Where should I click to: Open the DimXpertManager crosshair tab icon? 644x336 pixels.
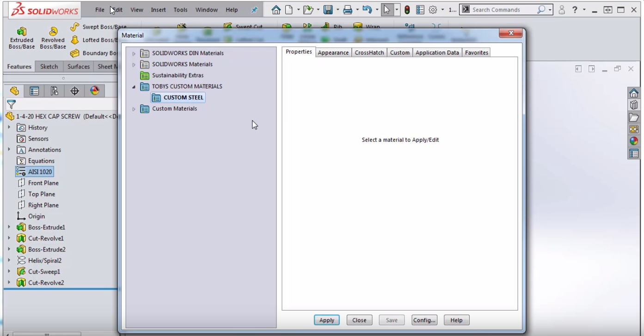click(x=74, y=91)
